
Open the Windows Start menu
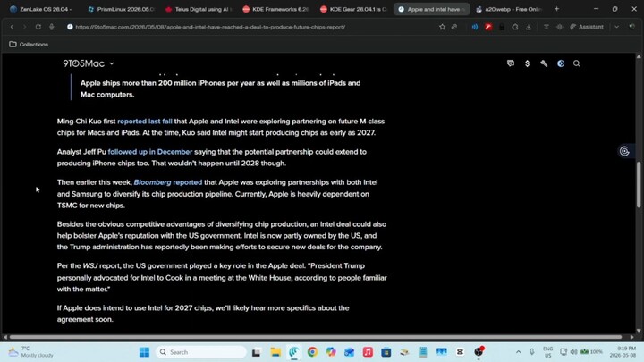coord(144,352)
